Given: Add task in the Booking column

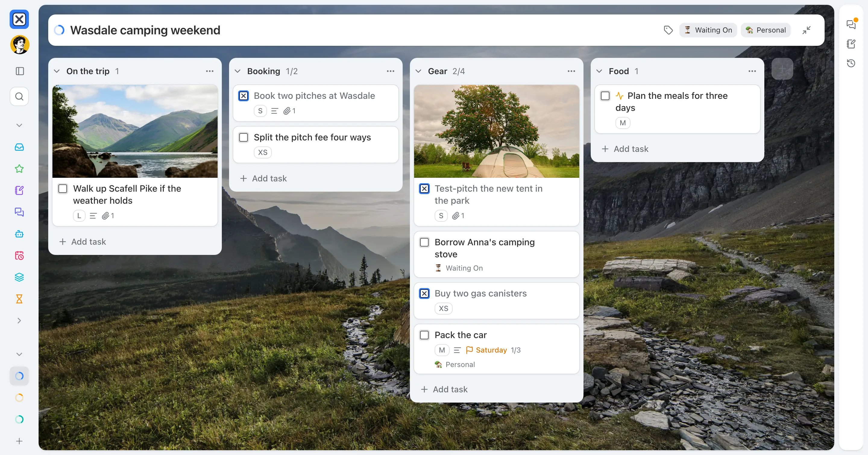Looking at the screenshot, I should (x=263, y=178).
